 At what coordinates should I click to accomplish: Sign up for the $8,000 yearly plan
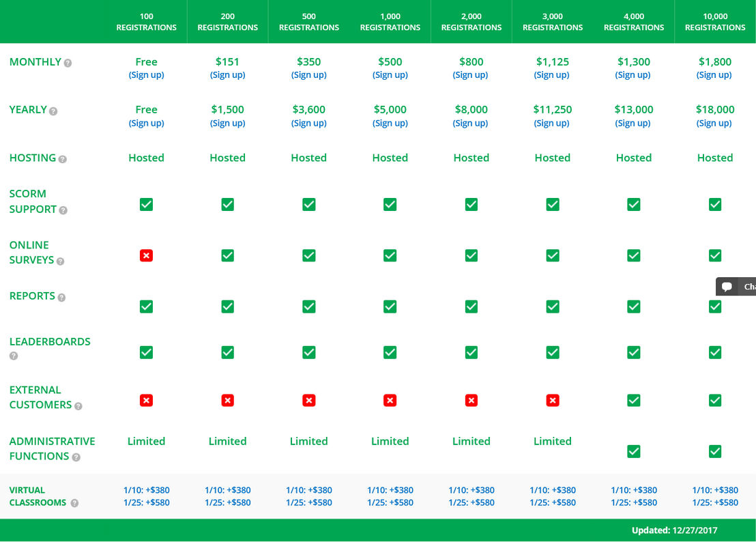pos(470,123)
